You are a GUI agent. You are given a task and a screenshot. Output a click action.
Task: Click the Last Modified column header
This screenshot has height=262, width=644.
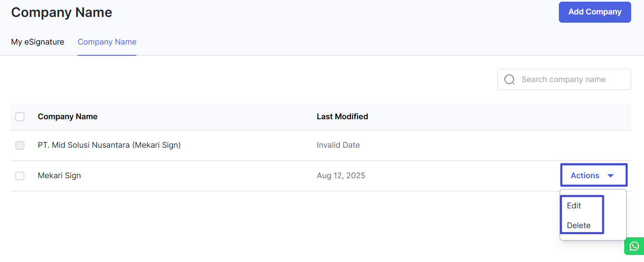342,117
